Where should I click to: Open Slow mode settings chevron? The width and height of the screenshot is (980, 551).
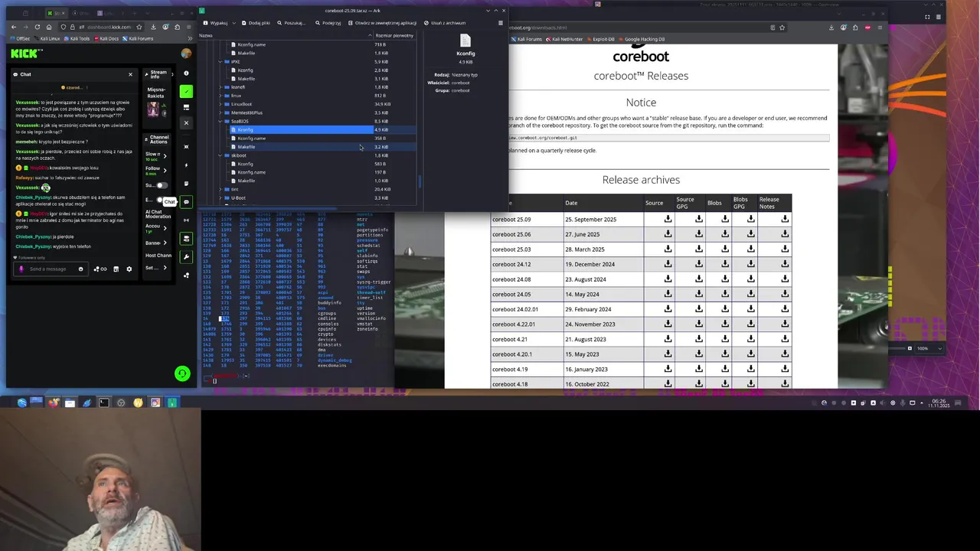point(165,155)
